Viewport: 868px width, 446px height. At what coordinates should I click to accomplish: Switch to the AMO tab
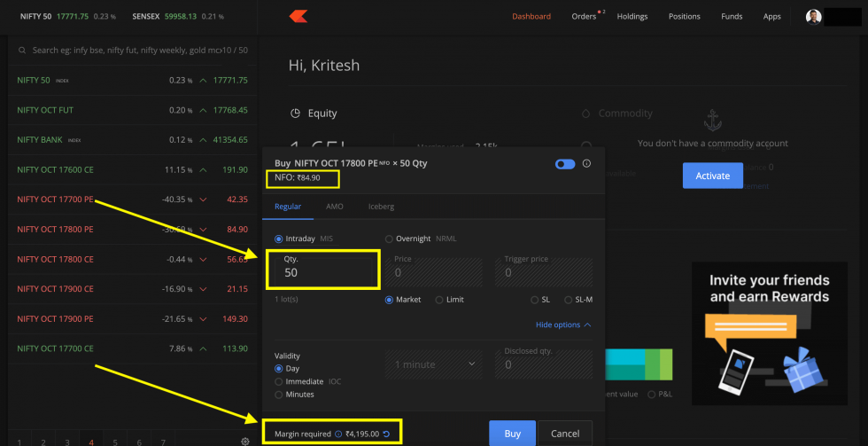click(335, 207)
